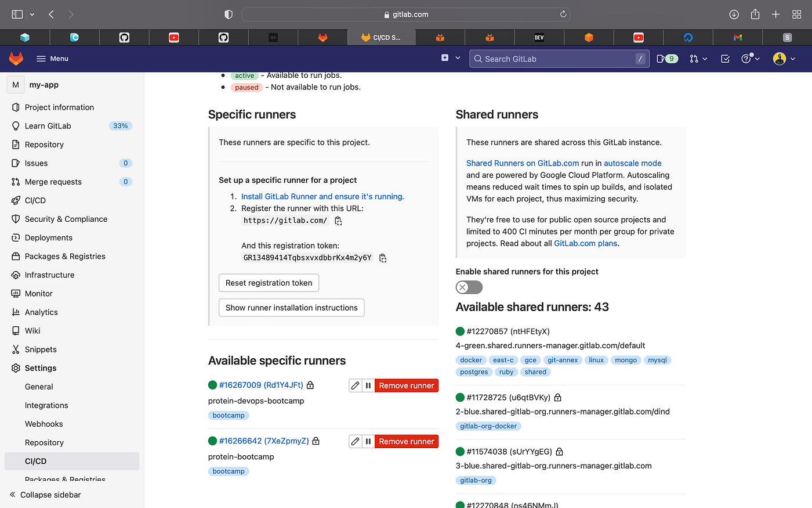Click the Reset registration token button
Screen dimensions: 812x508
click(x=269, y=283)
